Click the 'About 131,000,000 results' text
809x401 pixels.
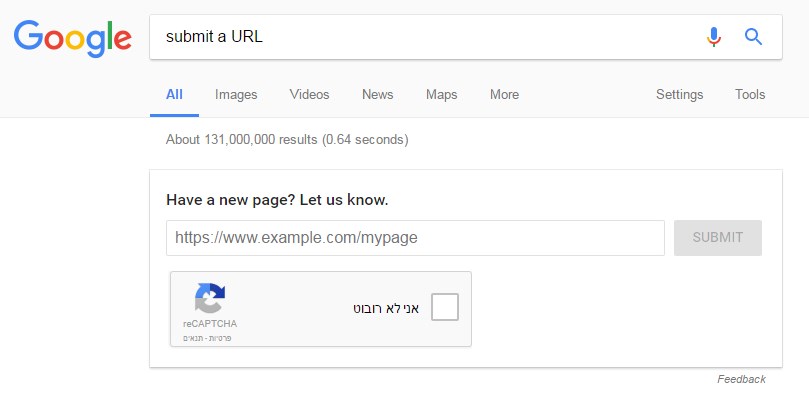pos(287,140)
